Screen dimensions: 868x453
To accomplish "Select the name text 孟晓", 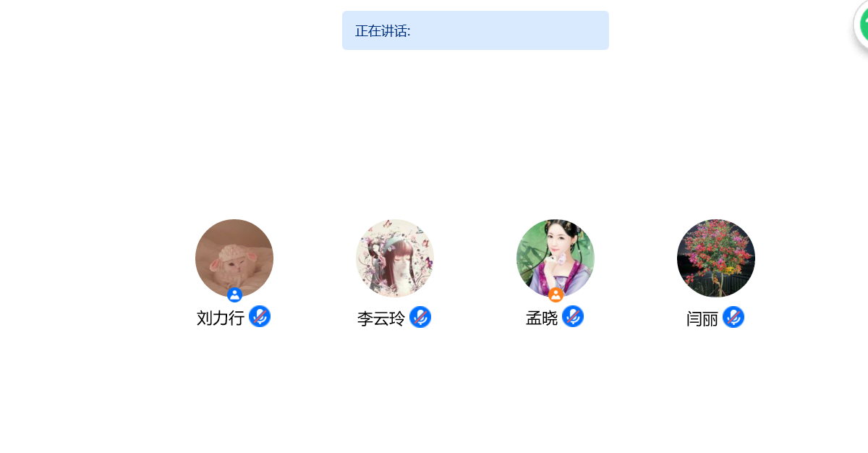I will [542, 318].
